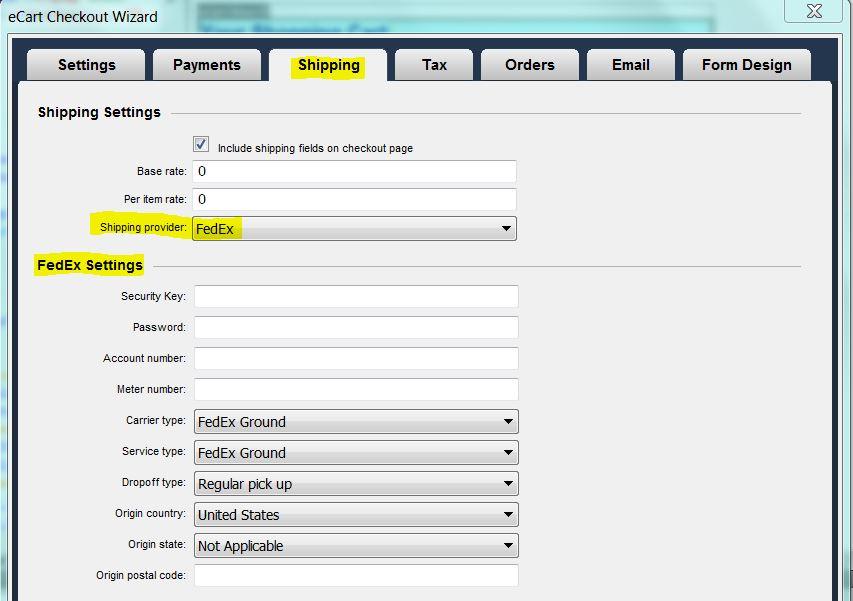Click the Shipping provider label

click(143, 227)
